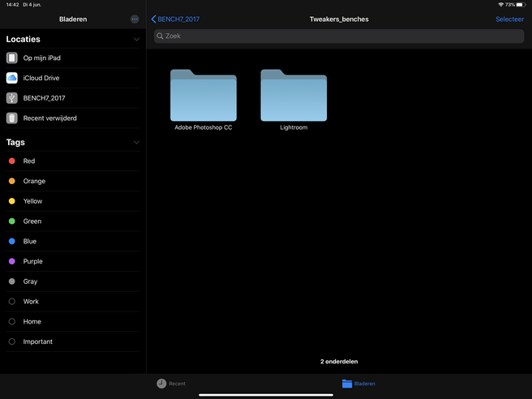Click the home indicator bar

pyautogui.click(x=266, y=395)
